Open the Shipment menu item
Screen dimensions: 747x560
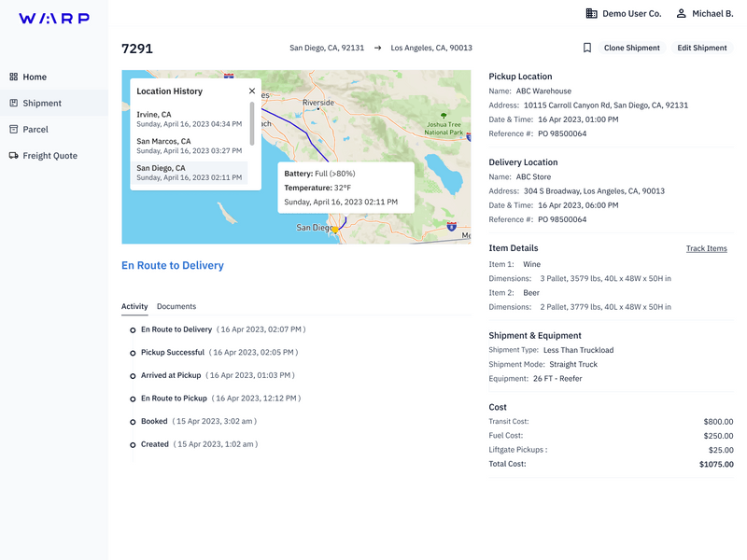pos(42,104)
